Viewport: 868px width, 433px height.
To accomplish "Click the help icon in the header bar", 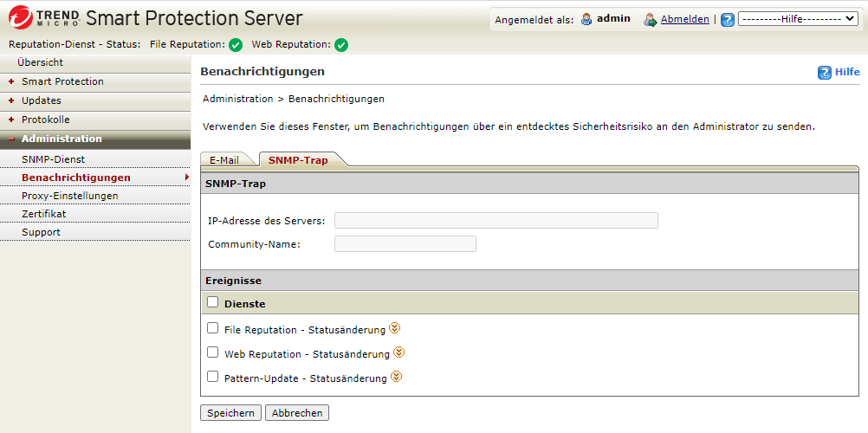I will coord(728,20).
